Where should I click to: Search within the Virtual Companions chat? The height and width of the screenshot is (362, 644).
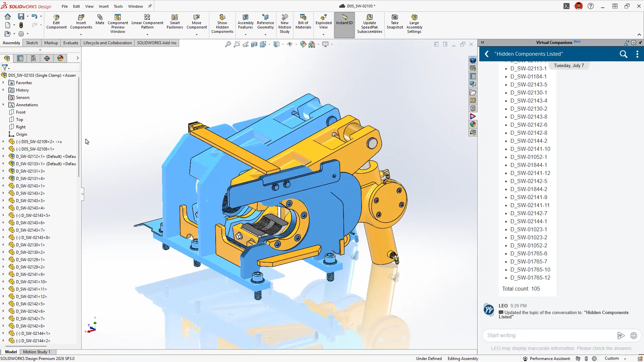click(x=623, y=54)
